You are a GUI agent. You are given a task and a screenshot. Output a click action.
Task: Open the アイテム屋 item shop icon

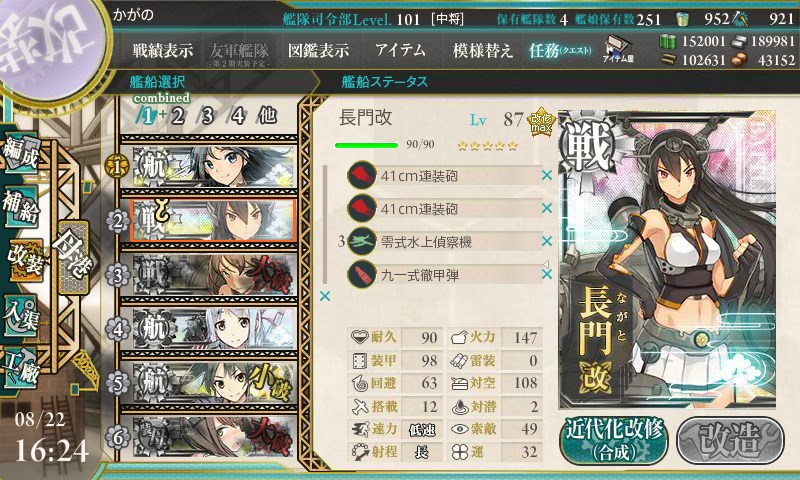pyautogui.click(x=618, y=50)
